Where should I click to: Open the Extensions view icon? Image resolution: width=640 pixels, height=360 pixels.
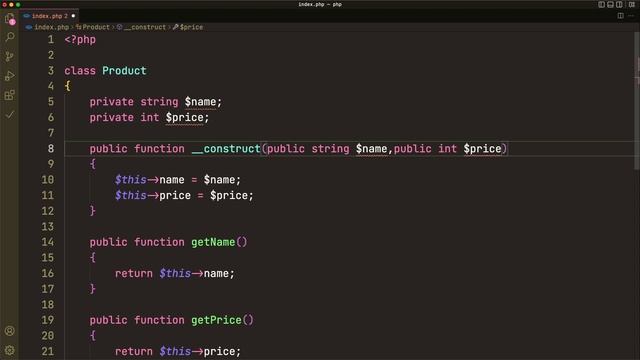tap(9, 95)
